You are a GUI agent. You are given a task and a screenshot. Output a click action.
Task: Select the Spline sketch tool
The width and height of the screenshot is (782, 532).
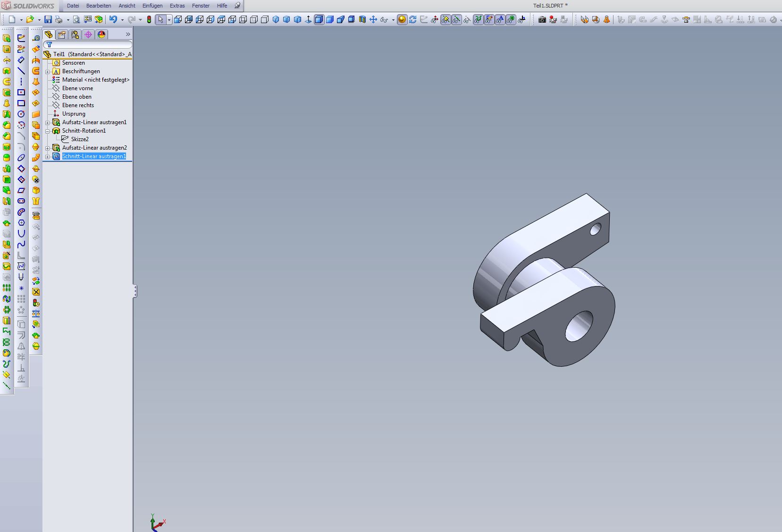click(21, 245)
